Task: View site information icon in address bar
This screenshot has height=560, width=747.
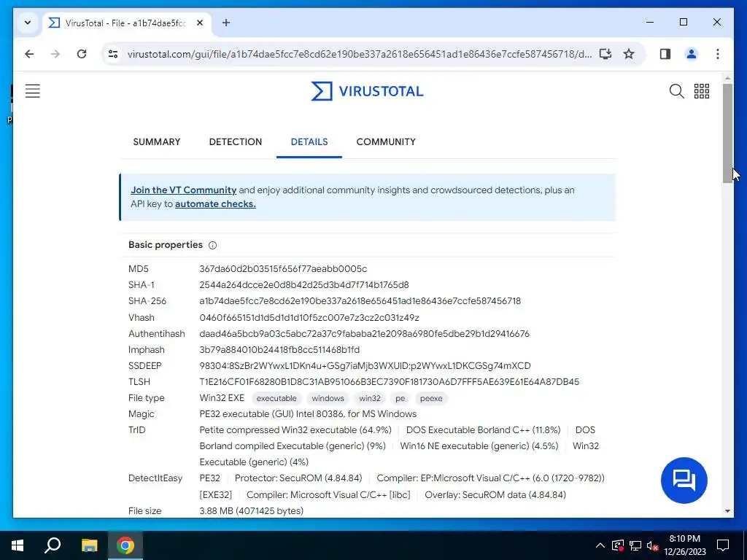Action: coord(113,54)
